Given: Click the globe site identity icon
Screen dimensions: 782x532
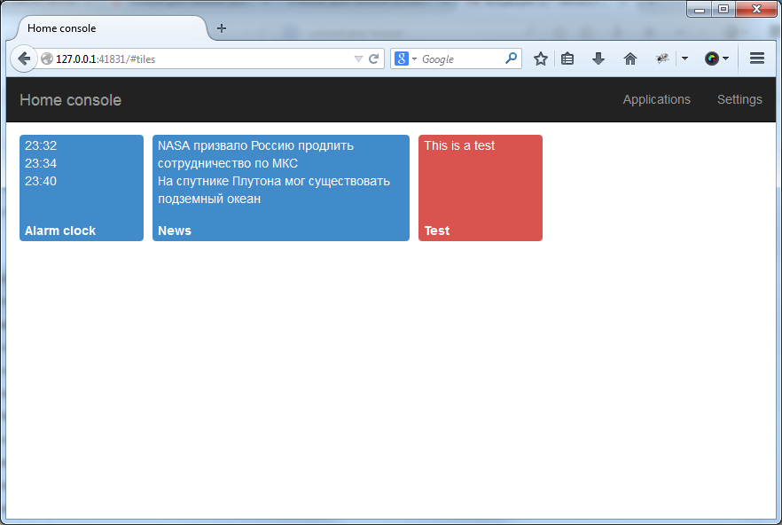Looking at the screenshot, I should pos(47,59).
